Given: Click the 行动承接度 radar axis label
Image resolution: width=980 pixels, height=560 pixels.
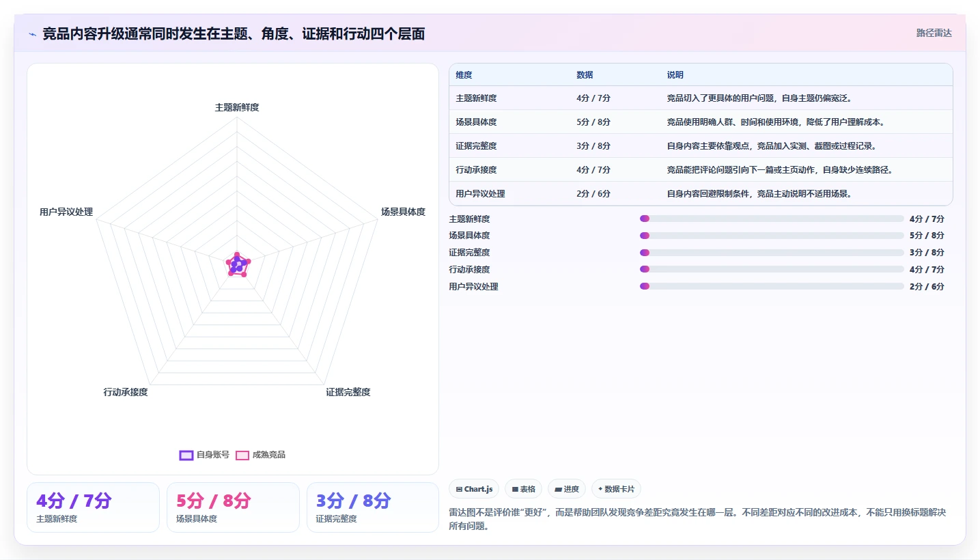Looking at the screenshot, I should pyautogui.click(x=126, y=392).
